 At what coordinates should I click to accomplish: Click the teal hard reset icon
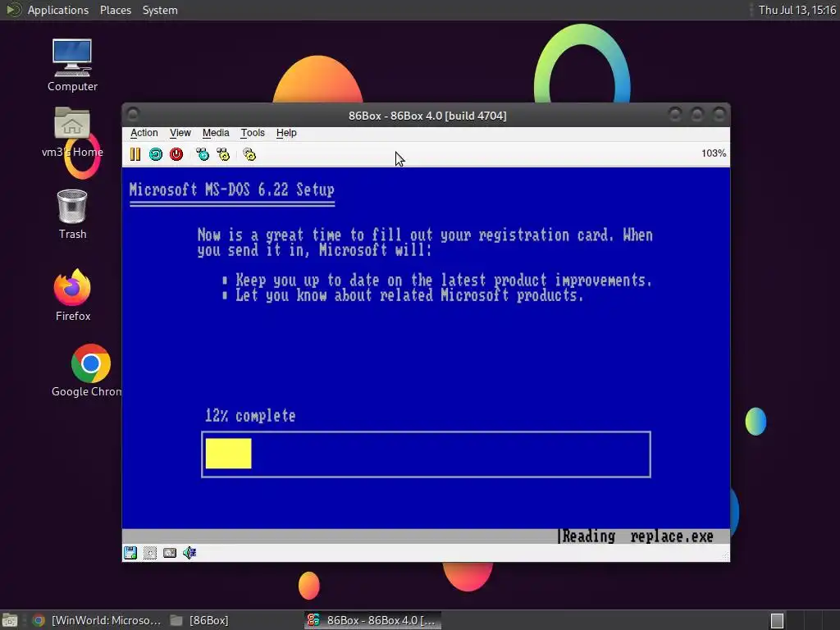pos(155,154)
